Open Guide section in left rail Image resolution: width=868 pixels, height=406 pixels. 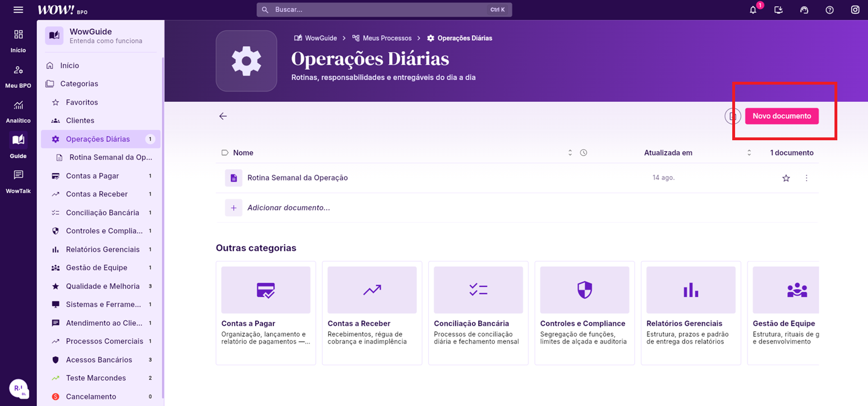[18, 146]
